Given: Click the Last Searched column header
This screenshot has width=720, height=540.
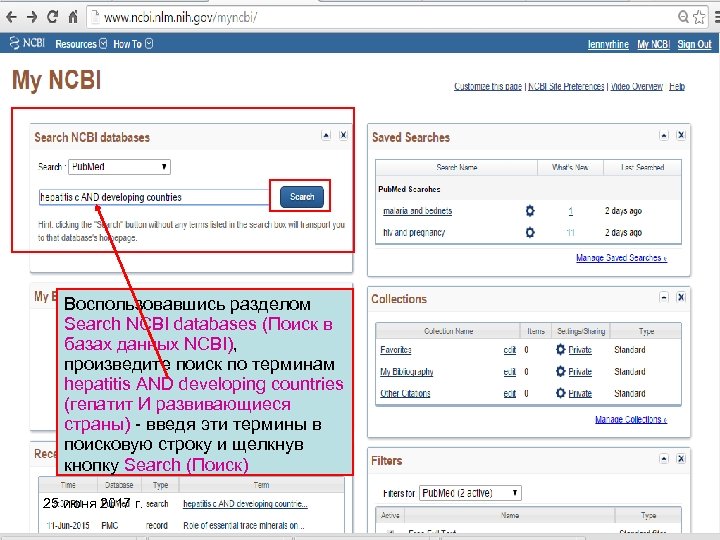Looking at the screenshot, I should (642, 168).
